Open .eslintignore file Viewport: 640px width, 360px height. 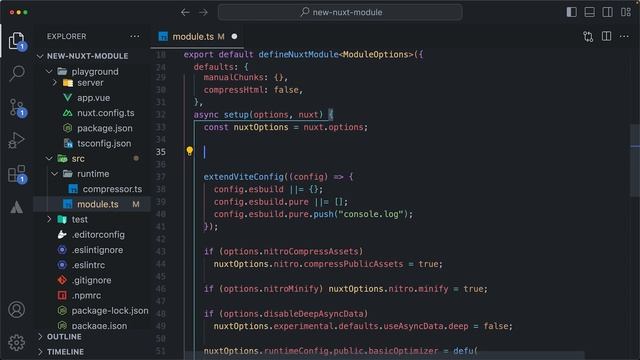[97, 250]
